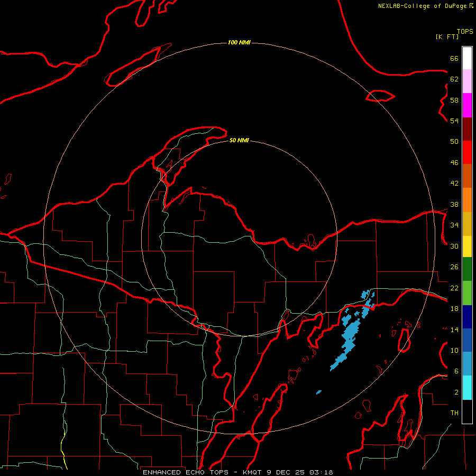Click the TOPS legend title
The image size is (476, 476).
pos(465,32)
